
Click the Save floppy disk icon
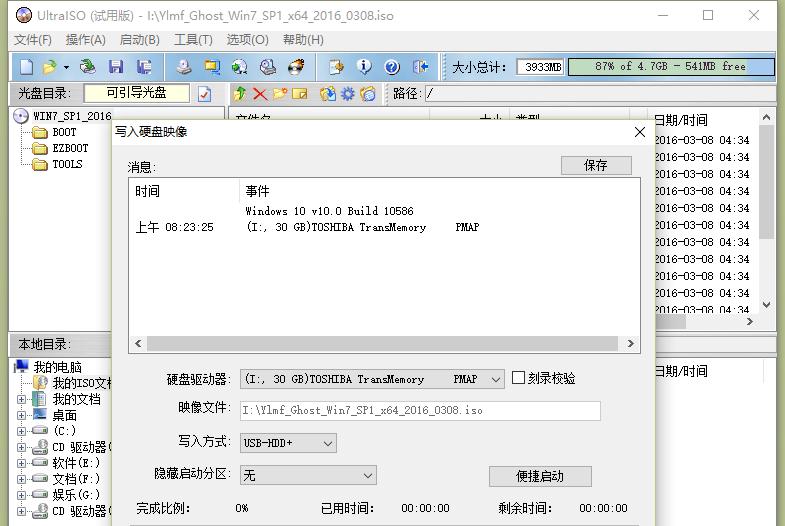pyautogui.click(x=116, y=67)
